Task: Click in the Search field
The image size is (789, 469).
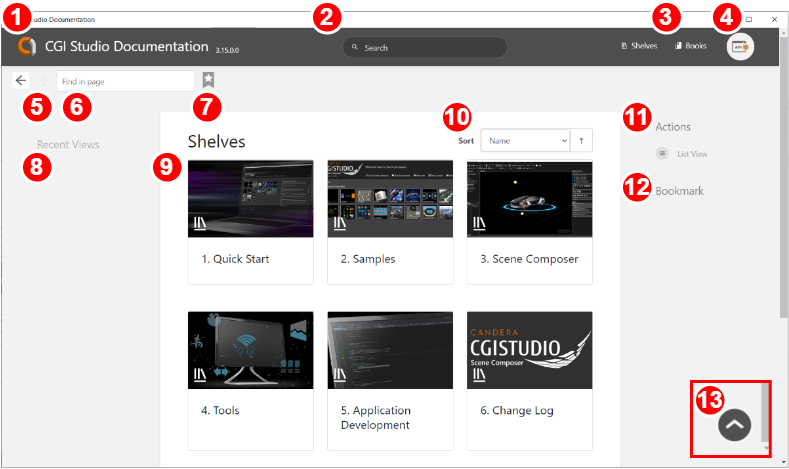Action: 425,47
